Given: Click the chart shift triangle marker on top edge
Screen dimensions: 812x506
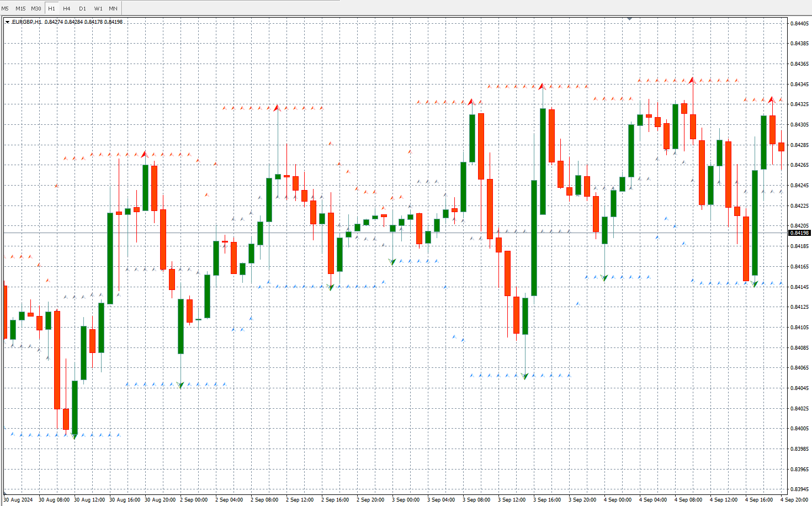Looking at the screenshot, I should coord(629,19).
